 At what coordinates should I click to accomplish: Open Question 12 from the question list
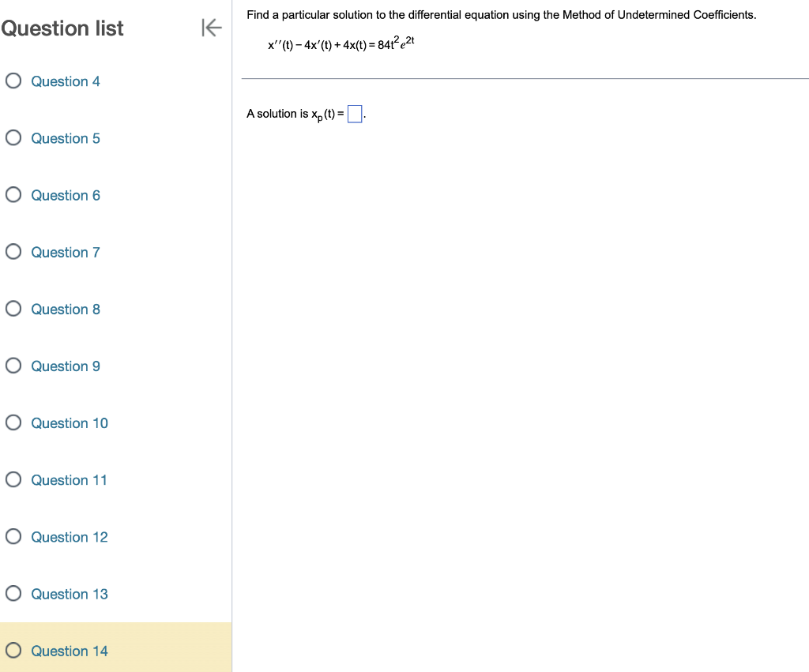[x=70, y=536]
